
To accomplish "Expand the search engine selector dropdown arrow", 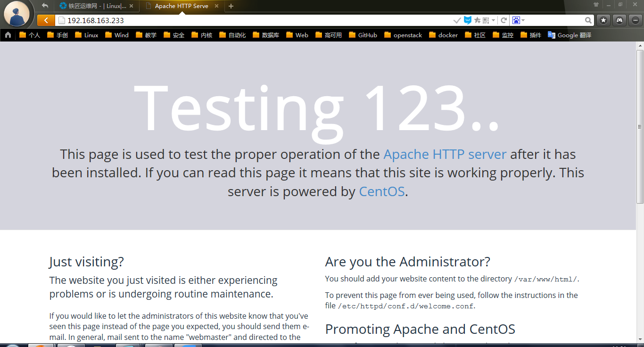I will point(523,20).
